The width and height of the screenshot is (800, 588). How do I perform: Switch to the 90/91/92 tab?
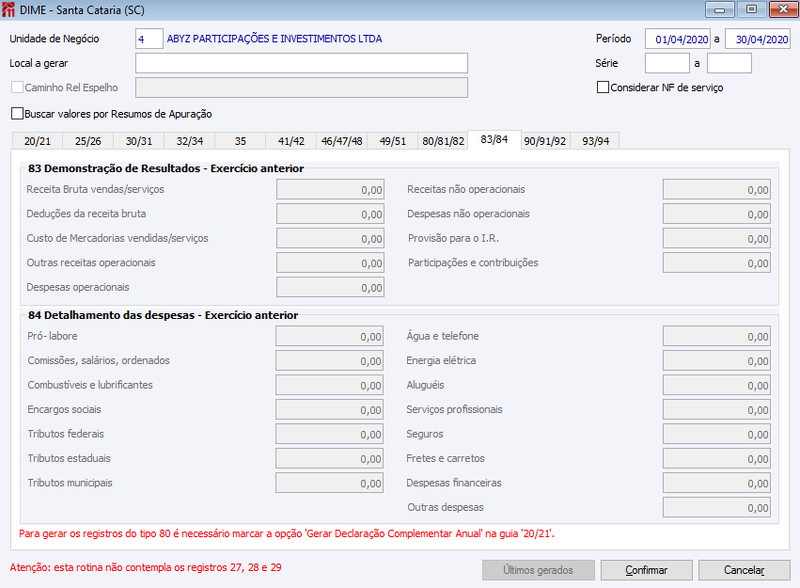[x=545, y=141]
